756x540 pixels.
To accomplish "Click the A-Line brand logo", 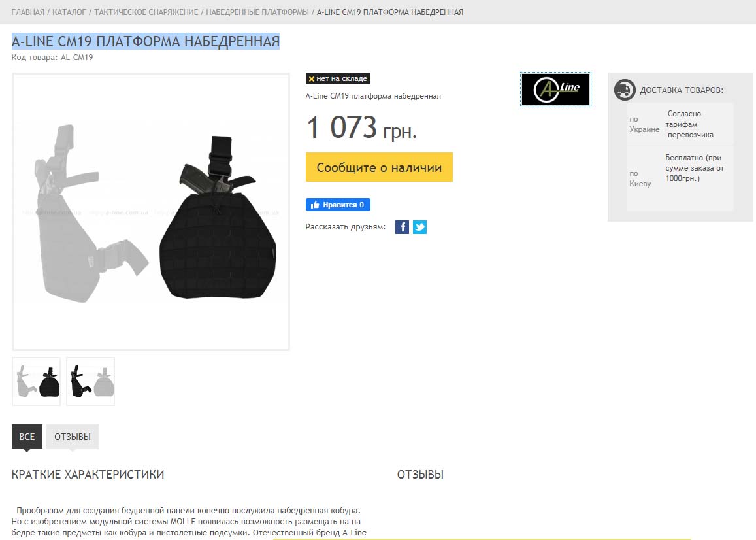I will tap(555, 90).
